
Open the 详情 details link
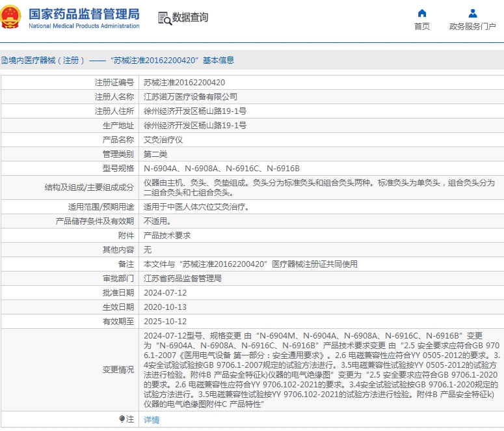[x=151, y=420]
